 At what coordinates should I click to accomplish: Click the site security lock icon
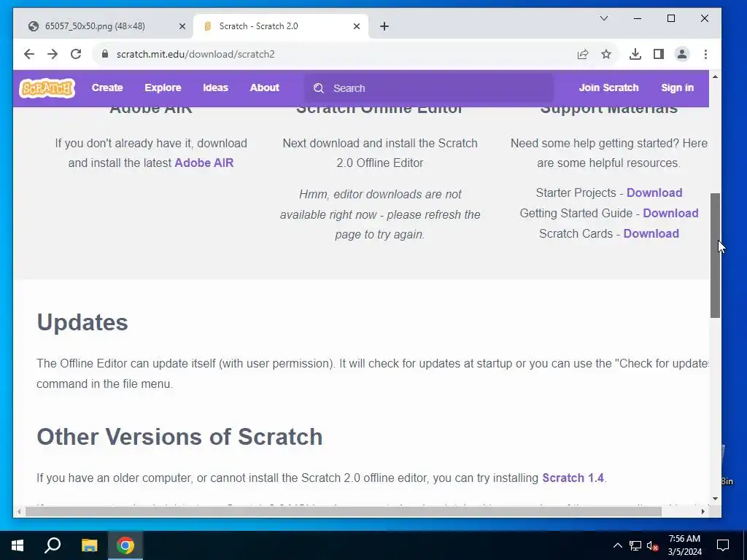pos(105,54)
